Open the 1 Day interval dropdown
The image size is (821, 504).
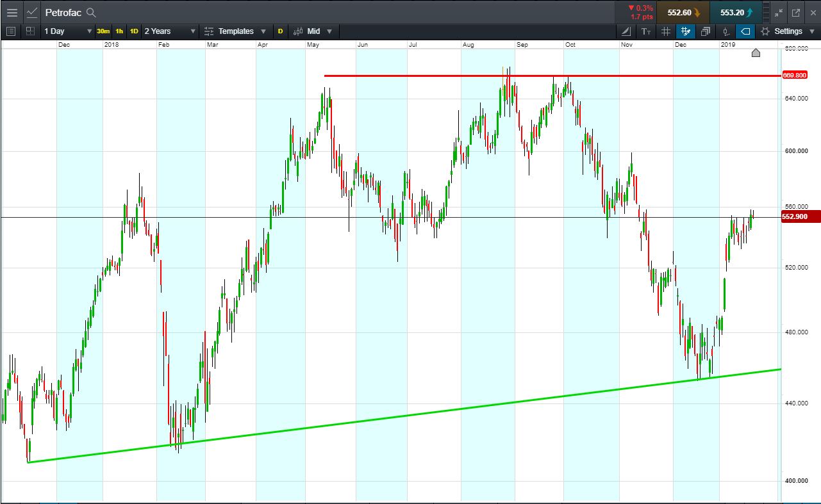[x=68, y=31]
